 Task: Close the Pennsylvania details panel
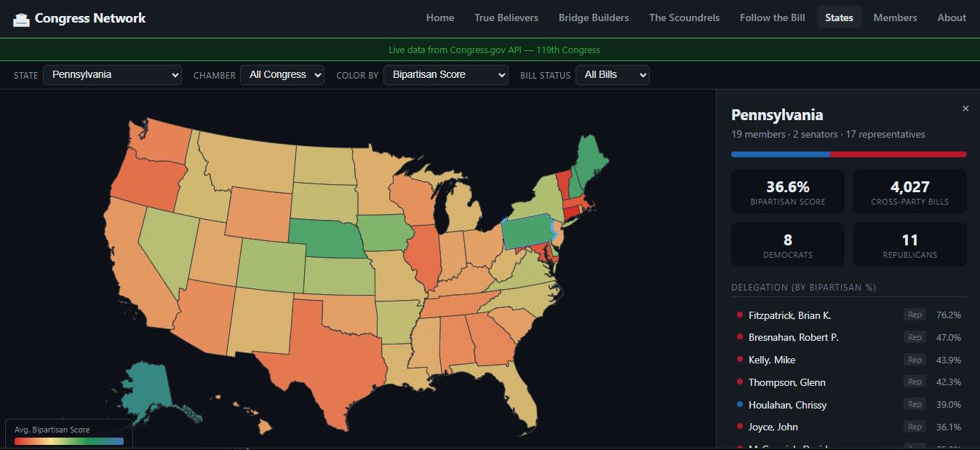click(965, 108)
